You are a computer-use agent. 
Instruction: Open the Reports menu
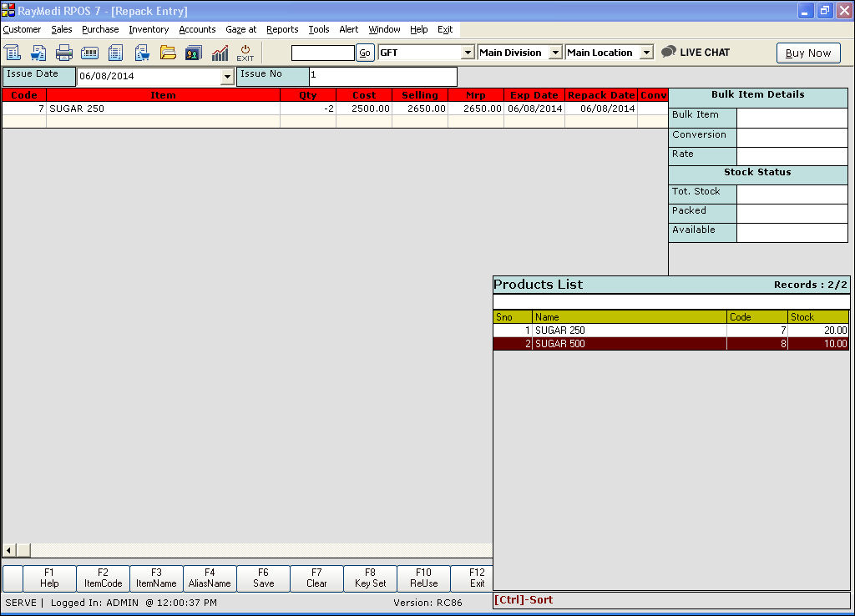pyautogui.click(x=282, y=29)
